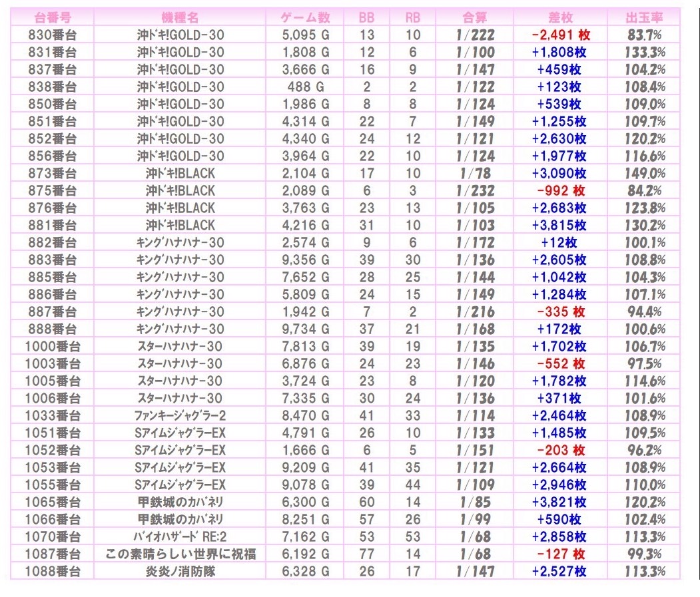The width and height of the screenshot is (700, 597).
Task: Click the 1/78 combined probability
Action: click(x=475, y=173)
